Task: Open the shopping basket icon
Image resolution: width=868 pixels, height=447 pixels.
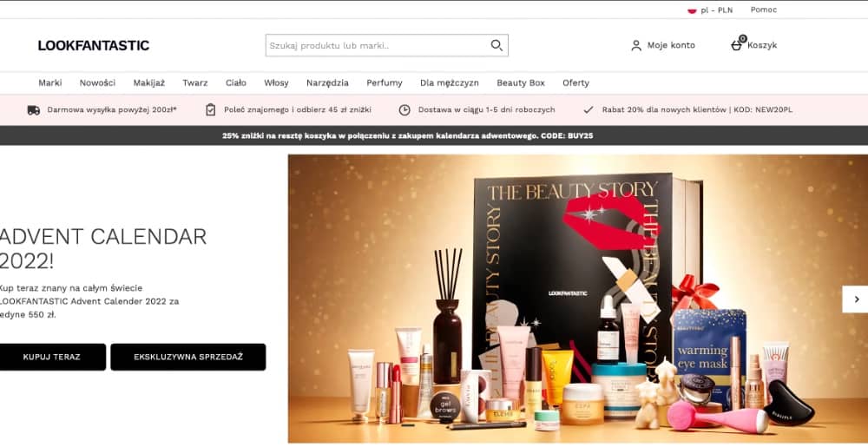Action: pyautogui.click(x=736, y=46)
